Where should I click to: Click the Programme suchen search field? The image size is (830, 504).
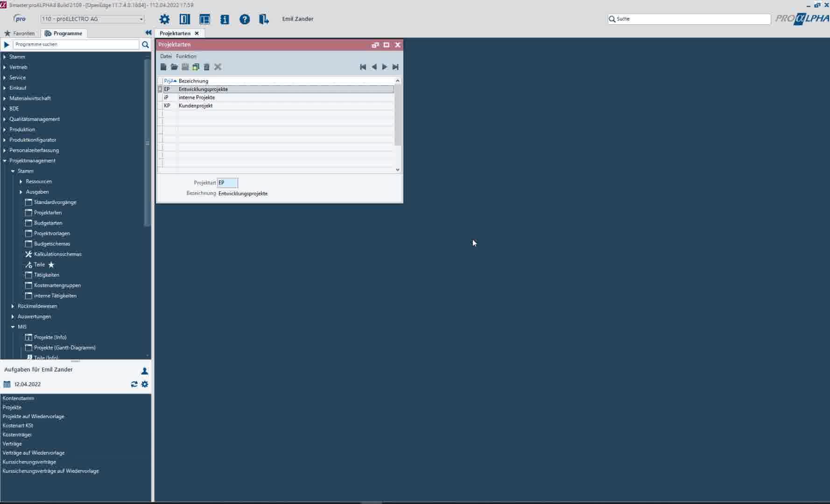click(76, 44)
